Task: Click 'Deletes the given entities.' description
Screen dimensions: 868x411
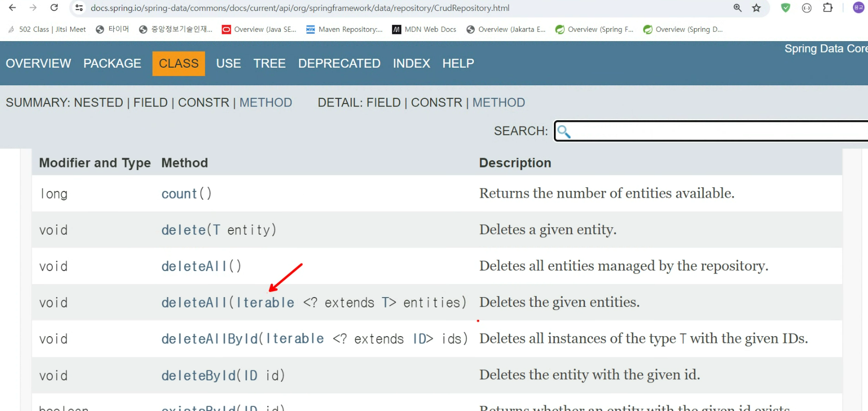Action: (560, 303)
